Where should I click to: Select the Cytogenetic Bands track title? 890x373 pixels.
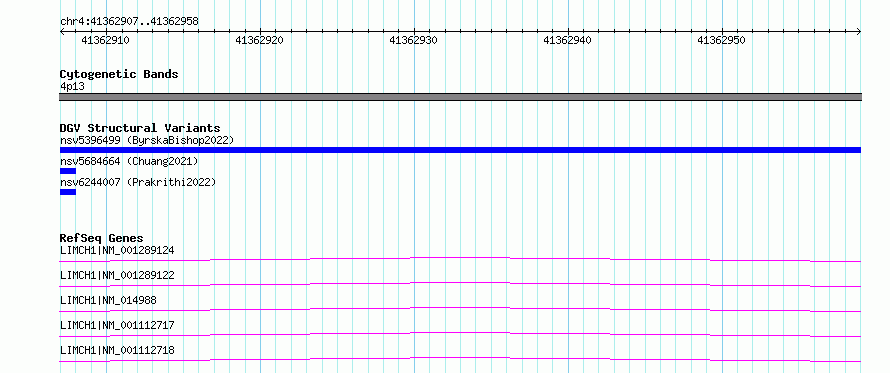[x=119, y=74]
